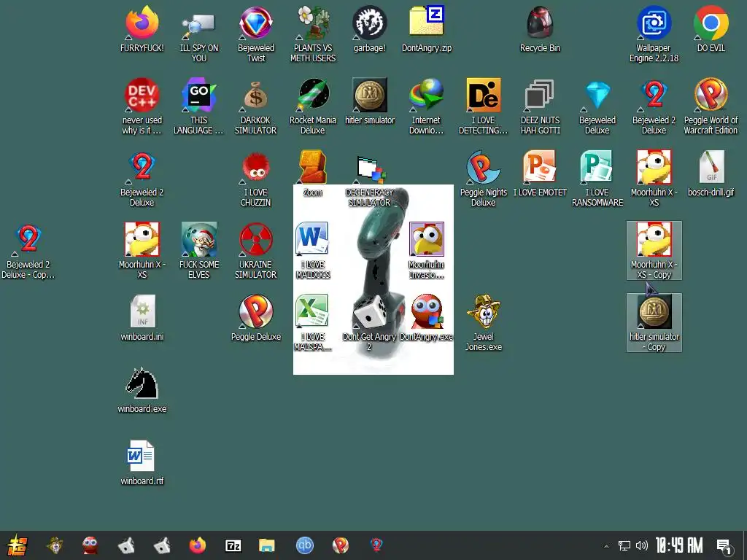Image resolution: width=747 pixels, height=560 pixels.
Task: Switch to Jewel Jones in the taskbar
Action: coord(55,545)
